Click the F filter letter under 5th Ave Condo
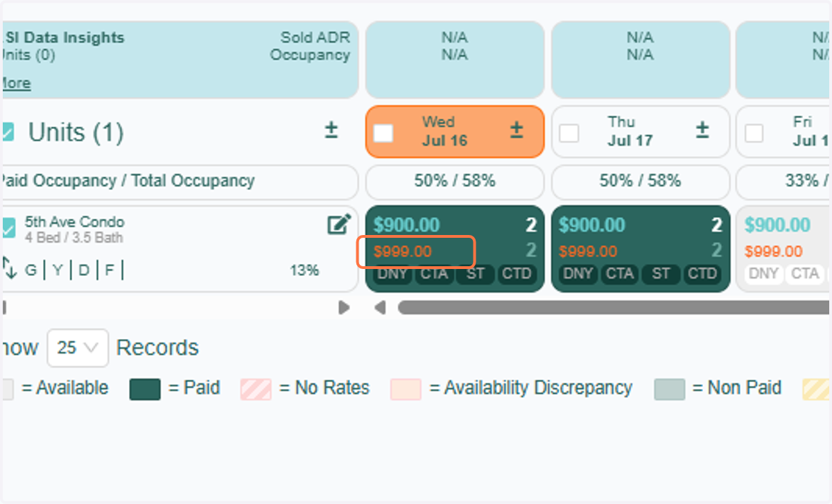 pos(110,270)
